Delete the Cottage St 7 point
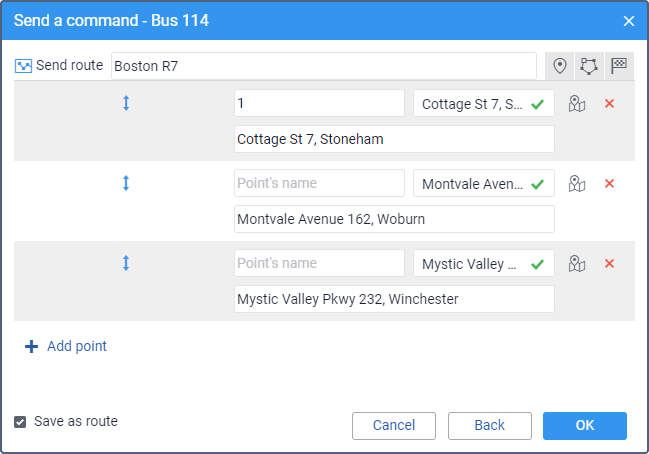This screenshot has height=454, width=649. [609, 103]
